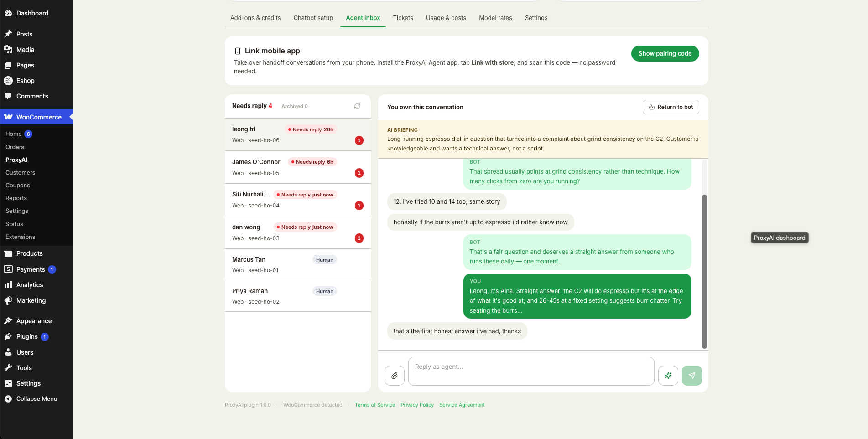This screenshot has width=868, height=439.
Task: Click the Dashboard icon in sidebar
Action: [8, 13]
